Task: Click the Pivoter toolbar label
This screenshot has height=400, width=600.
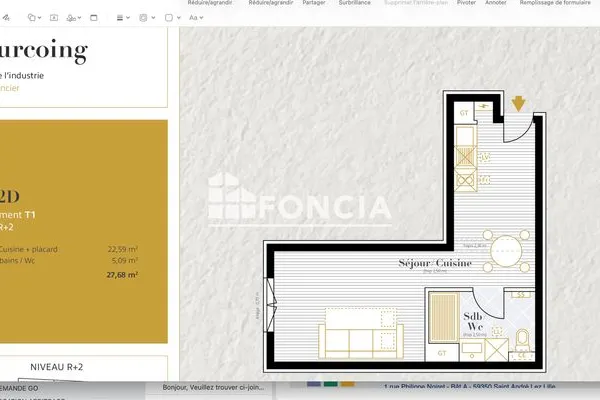Action: coord(466,3)
